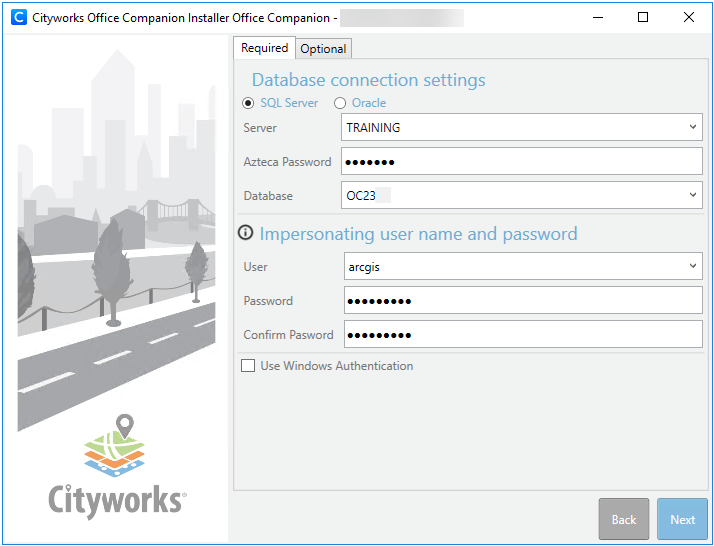Click the Cityworks map pin logo
714x546 pixels.
114,445
